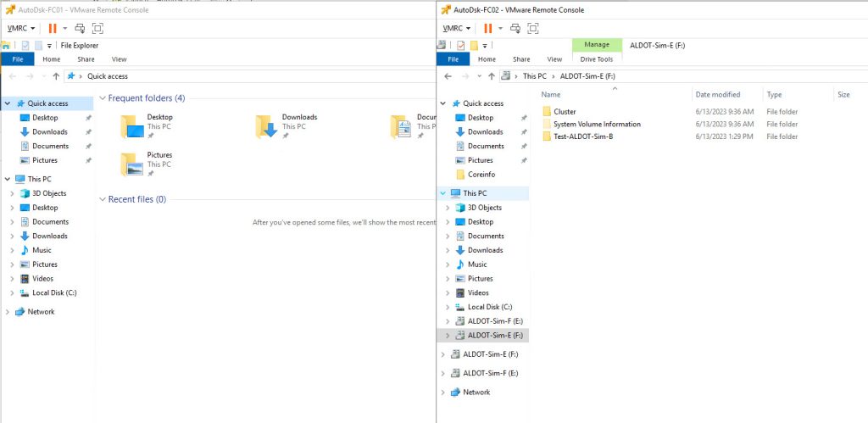The width and height of the screenshot is (868, 423).
Task: Select Downloads under Quick access in FC01
Action: [x=50, y=131]
